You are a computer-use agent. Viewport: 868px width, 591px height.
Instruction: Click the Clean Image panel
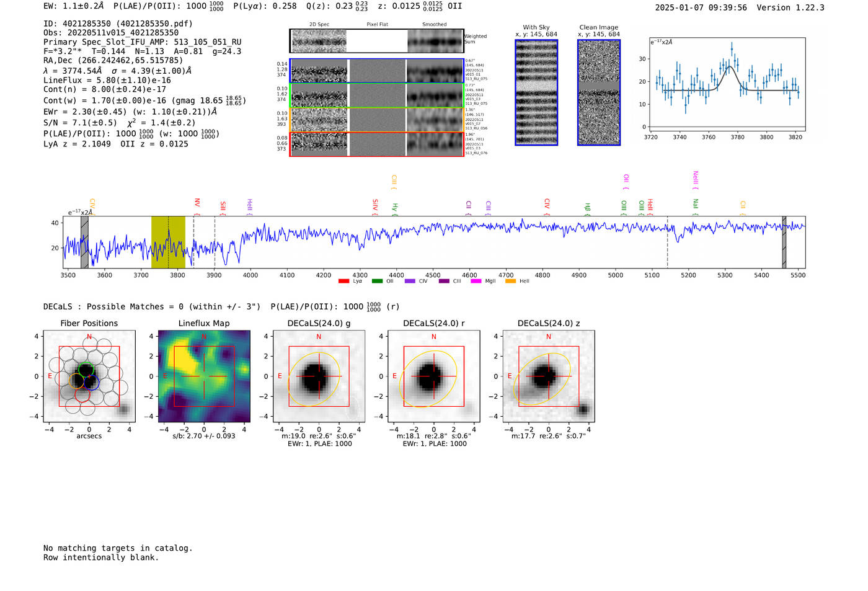point(599,92)
